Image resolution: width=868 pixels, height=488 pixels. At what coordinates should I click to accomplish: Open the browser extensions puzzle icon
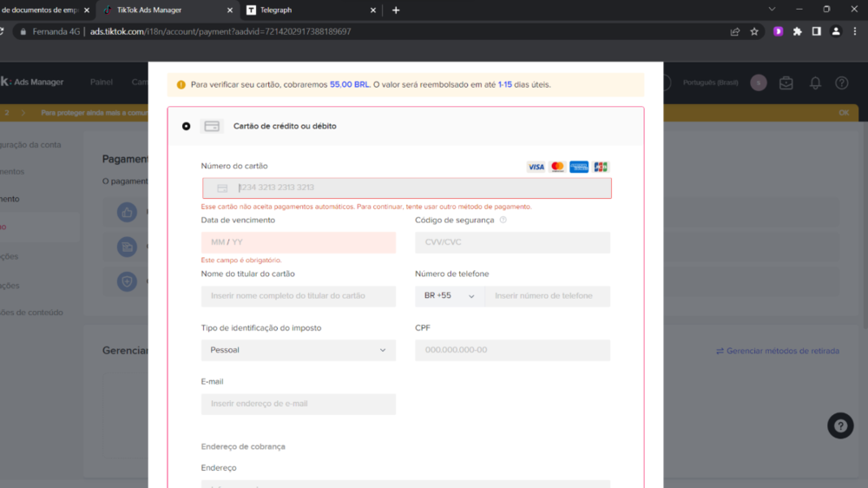click(x=797, y=31)
